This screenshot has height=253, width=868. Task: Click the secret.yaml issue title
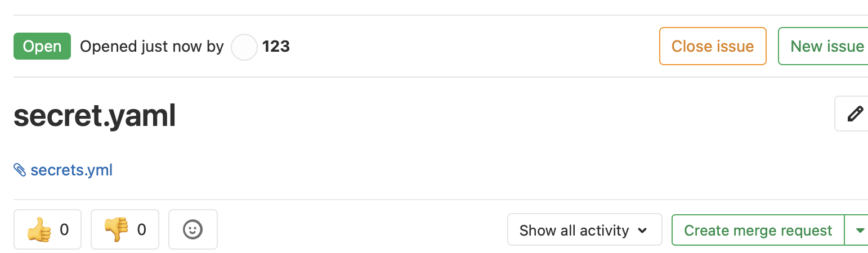[x=95, y=116]
